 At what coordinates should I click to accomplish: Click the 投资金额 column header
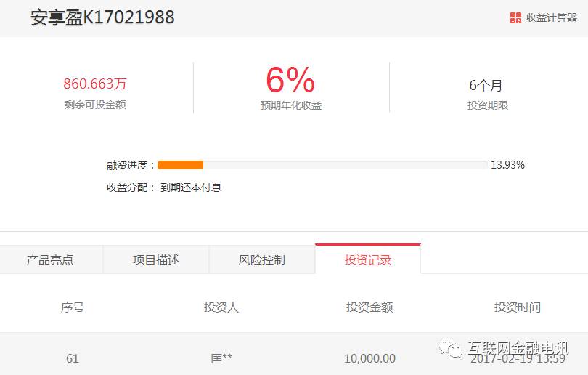369,307
